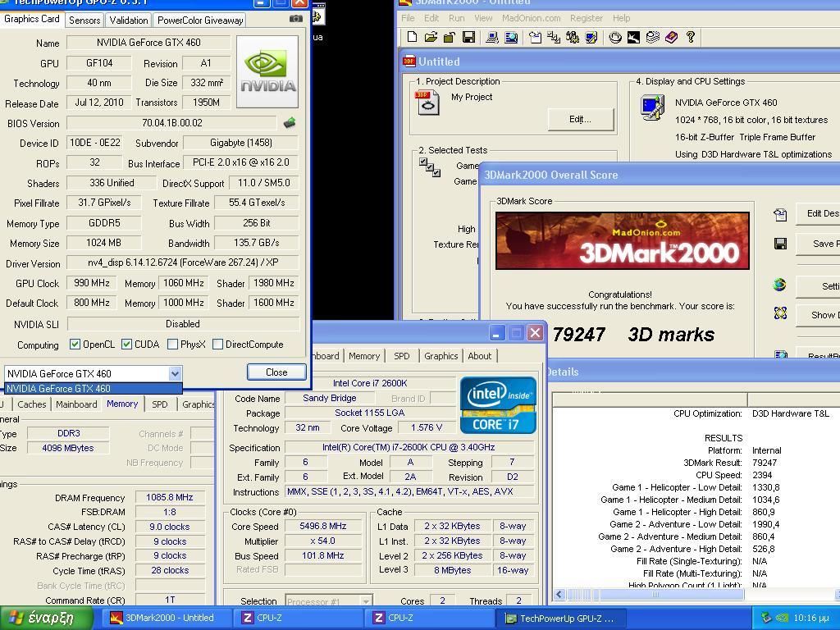This screenshot has height=630, width=840.
Task: Click the 79247 3D marks score text
Action: click(633, 335)
